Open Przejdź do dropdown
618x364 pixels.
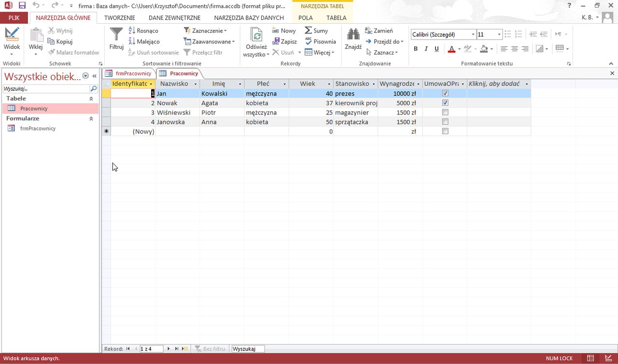point(384,42)
